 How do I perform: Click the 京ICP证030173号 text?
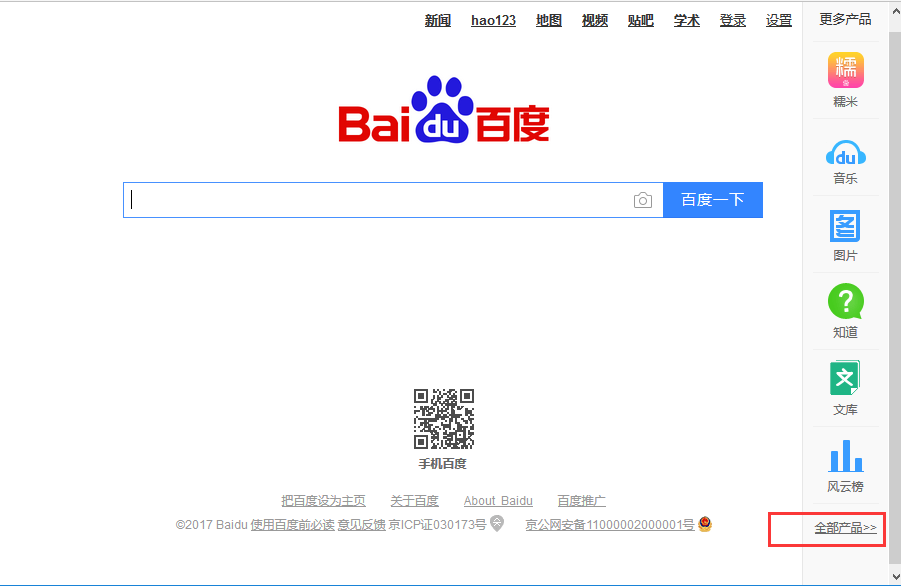click(437, 525)
